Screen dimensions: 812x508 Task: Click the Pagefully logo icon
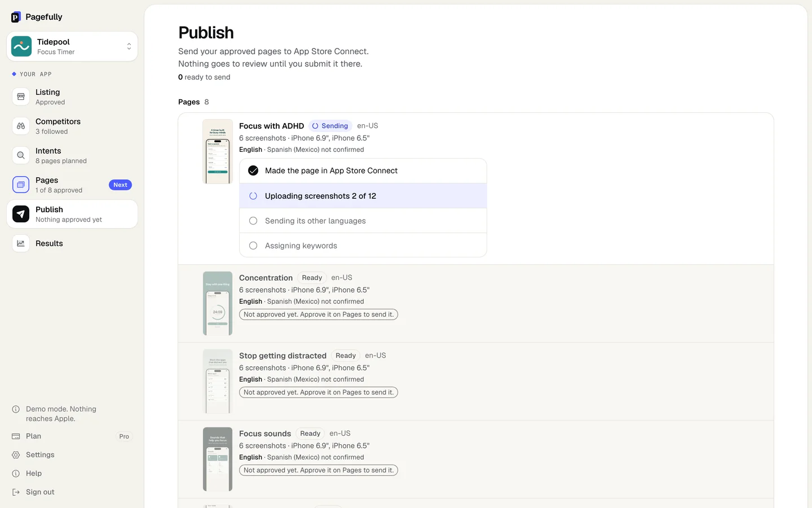point(16,17)
